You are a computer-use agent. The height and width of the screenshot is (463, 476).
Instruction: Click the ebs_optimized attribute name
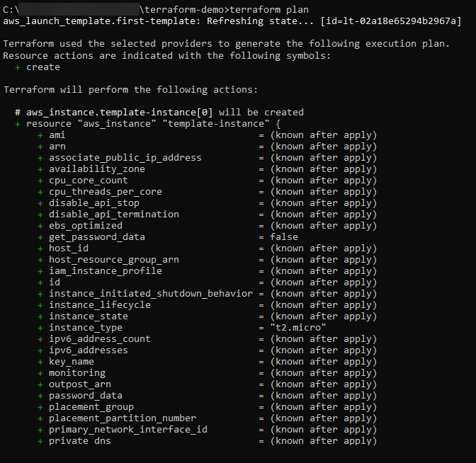pos(86,226)
